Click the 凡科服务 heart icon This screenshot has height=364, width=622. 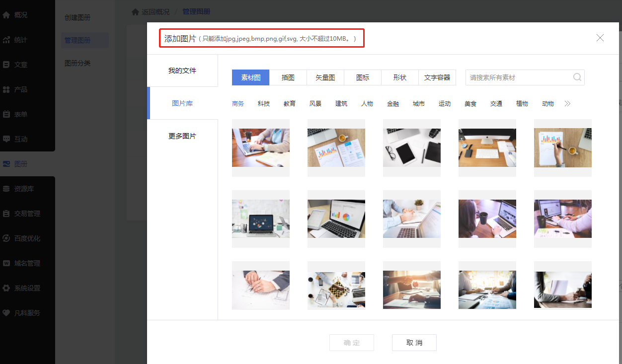(x=6, y=313)
